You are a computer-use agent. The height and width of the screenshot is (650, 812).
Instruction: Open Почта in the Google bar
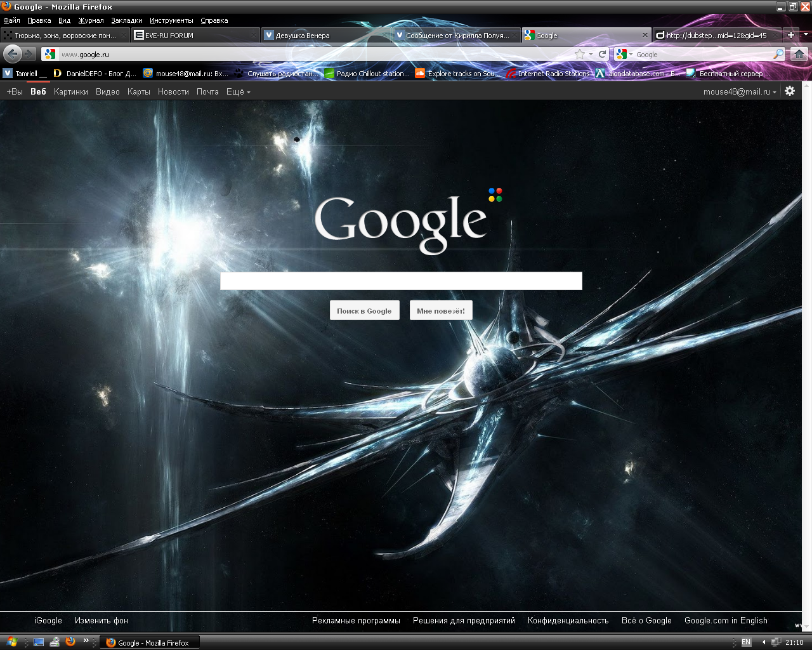coord(207,91)
